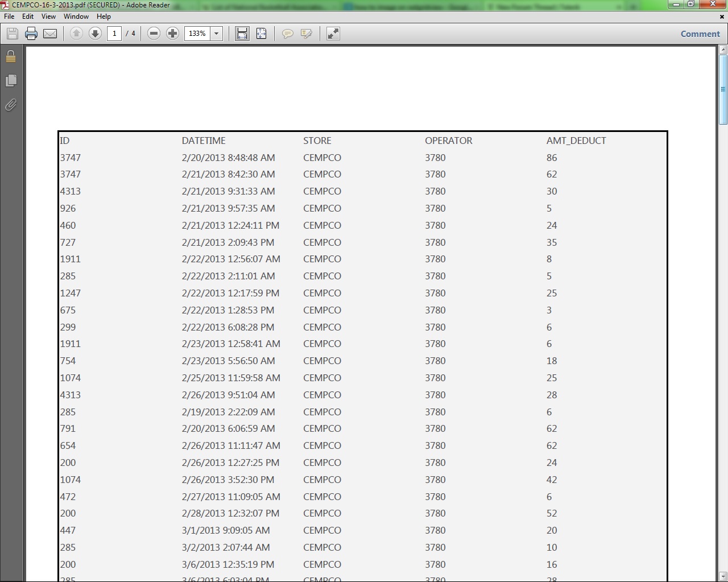This screenshot has width=728, height=582.
Task: Click the fit one full page icon
Action: tap(261, 34)
